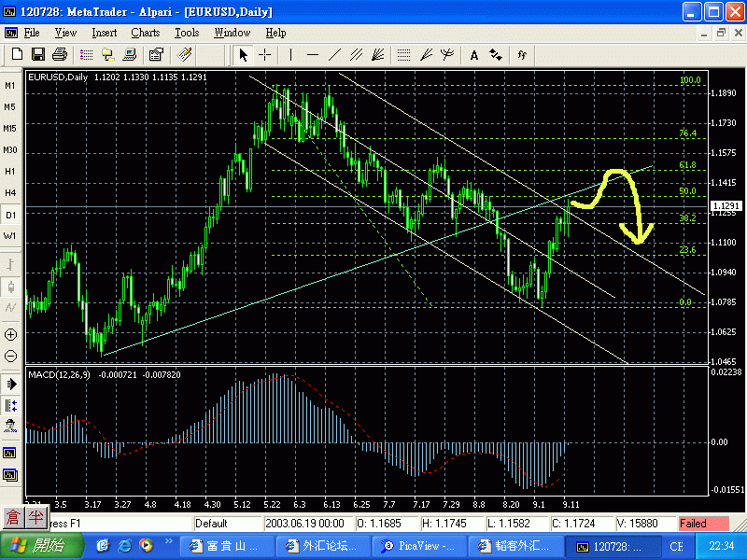
Task: Click the Expert Advisors icon
Action: point(10,426)
